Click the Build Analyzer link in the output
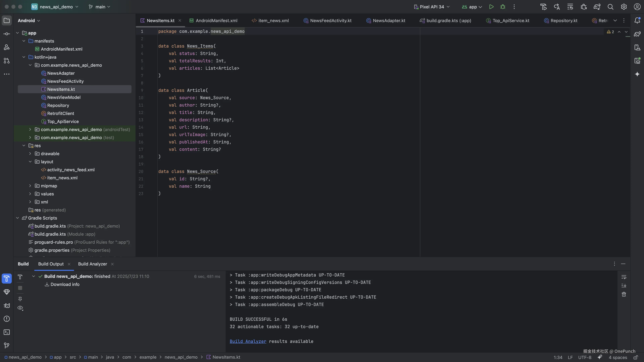The width and height of the screenshot is (644, 362). [x=248, y=342]
